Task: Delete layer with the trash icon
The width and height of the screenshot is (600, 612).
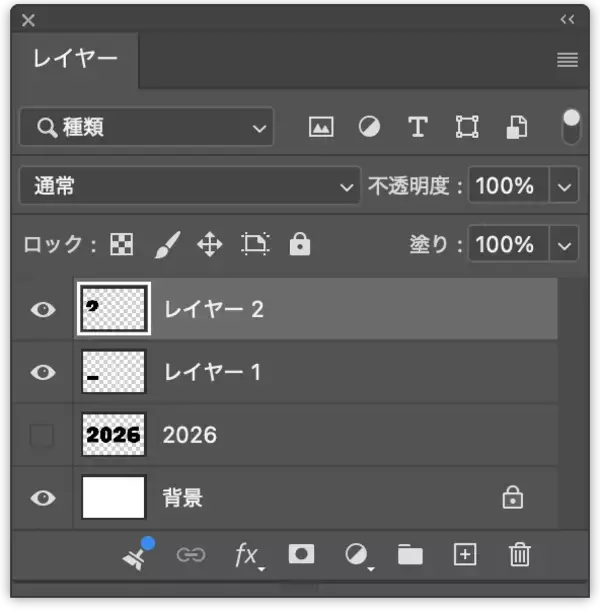Action: (x=520, y=554)
